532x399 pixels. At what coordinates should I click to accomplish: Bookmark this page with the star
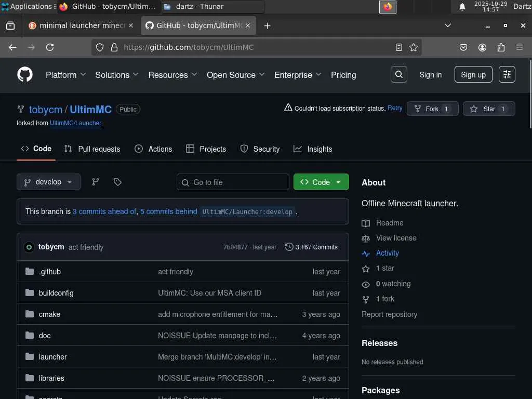[413, 47]
